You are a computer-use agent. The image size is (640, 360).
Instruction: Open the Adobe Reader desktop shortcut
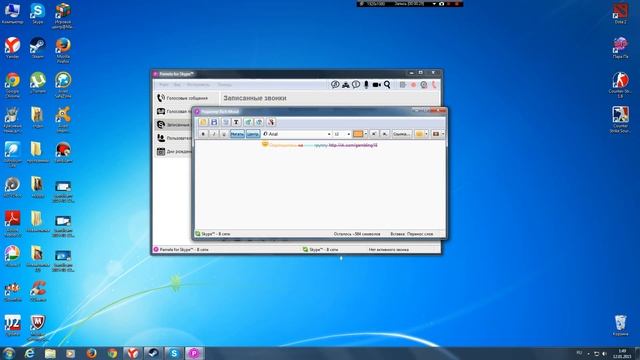tap(12, 224)
